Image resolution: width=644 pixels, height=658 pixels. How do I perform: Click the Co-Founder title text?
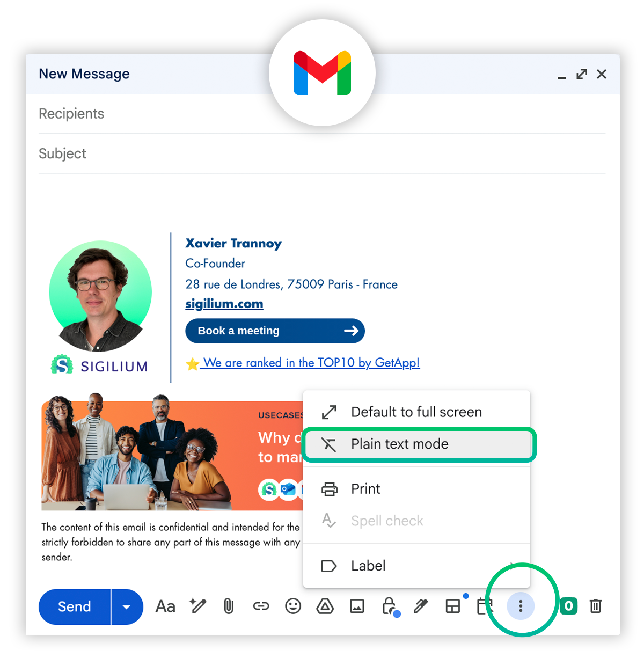click(x=215, y=264)
